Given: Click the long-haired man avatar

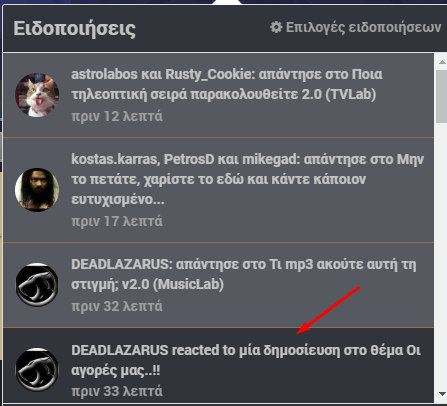Looking at the screenshot, I should tap(37, 190).
